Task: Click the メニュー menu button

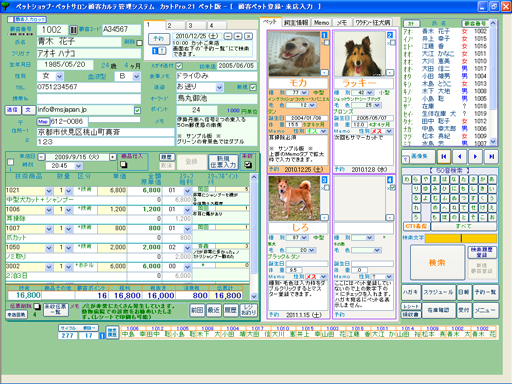Action: tap(485, 310)
